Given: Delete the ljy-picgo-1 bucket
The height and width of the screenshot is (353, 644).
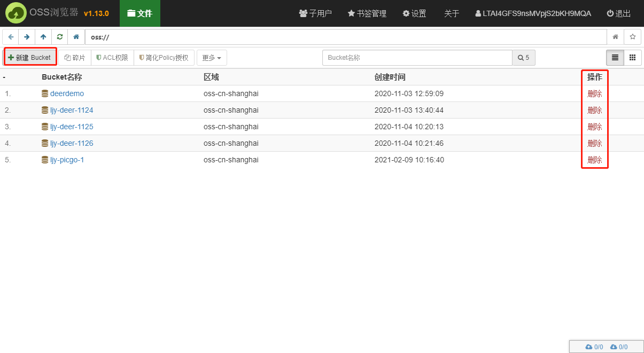Looking at the screenshot, I should (x=594, y=160).
